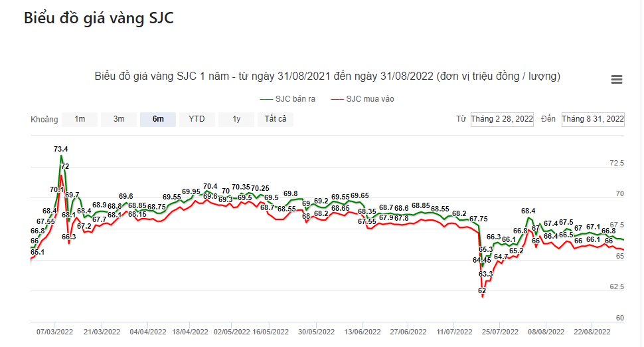Click the 04/04/2022 axis date label
The image size is (644, 347).
pyautogui.click(x=148, y=332)
